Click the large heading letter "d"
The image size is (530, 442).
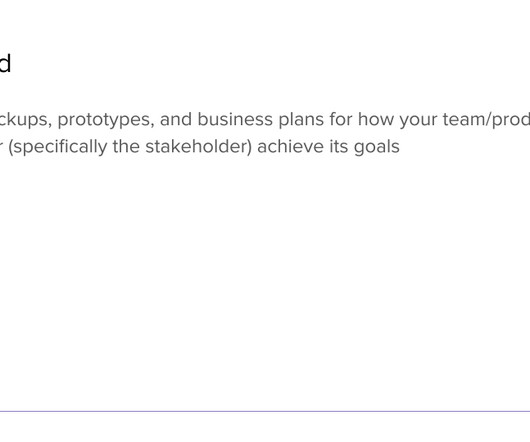click(4, 63)
